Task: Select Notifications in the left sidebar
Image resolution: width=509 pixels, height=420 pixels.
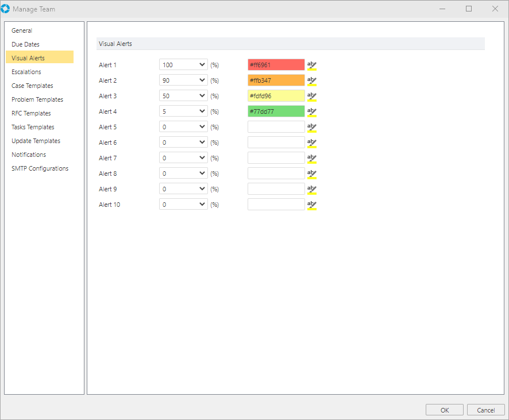Action: pos(29,155)
